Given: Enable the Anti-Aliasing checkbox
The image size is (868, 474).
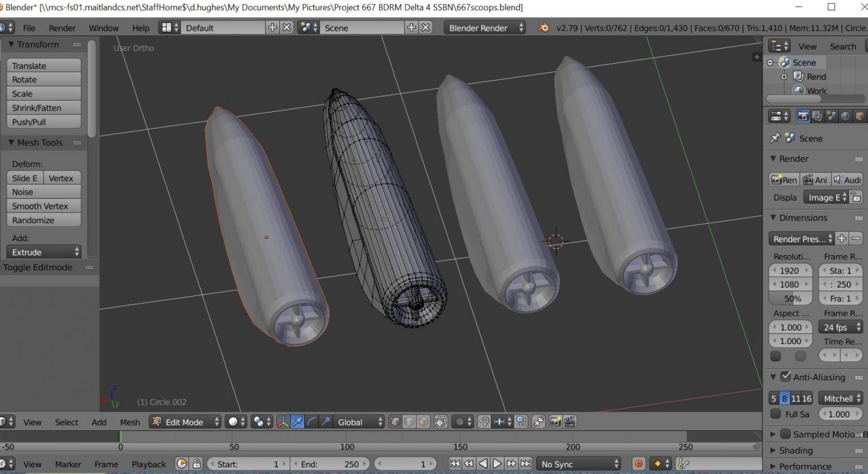Looking at the screenshot, I should (786, 377).
